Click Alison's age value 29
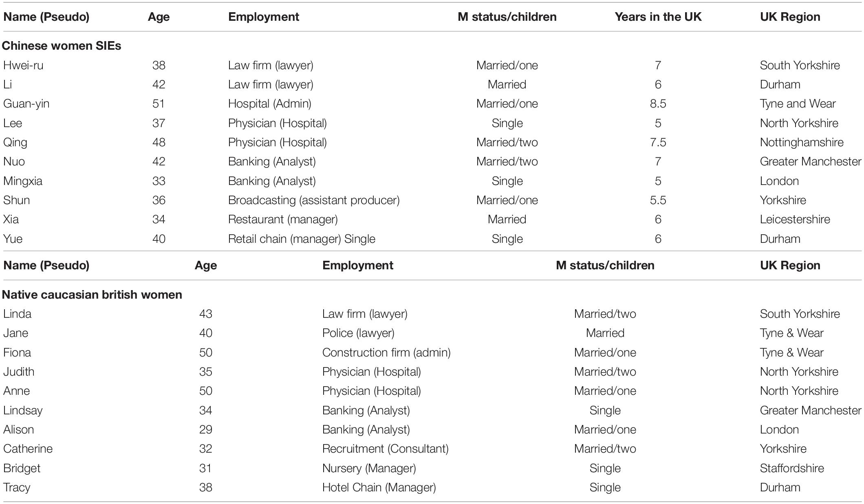 pos(205,429)
